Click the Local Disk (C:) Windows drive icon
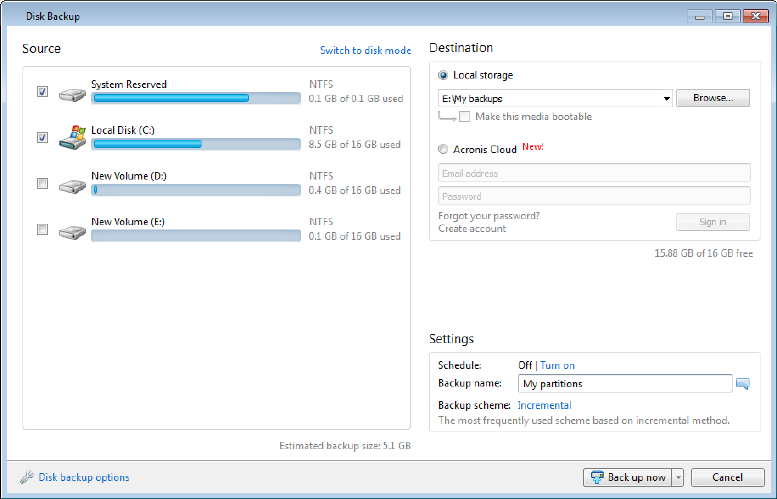Screen dimensions: 777x499 tap(72, 138)
